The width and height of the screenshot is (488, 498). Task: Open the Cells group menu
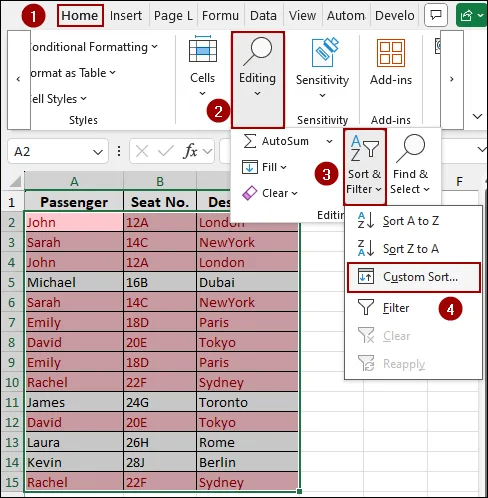203,66
